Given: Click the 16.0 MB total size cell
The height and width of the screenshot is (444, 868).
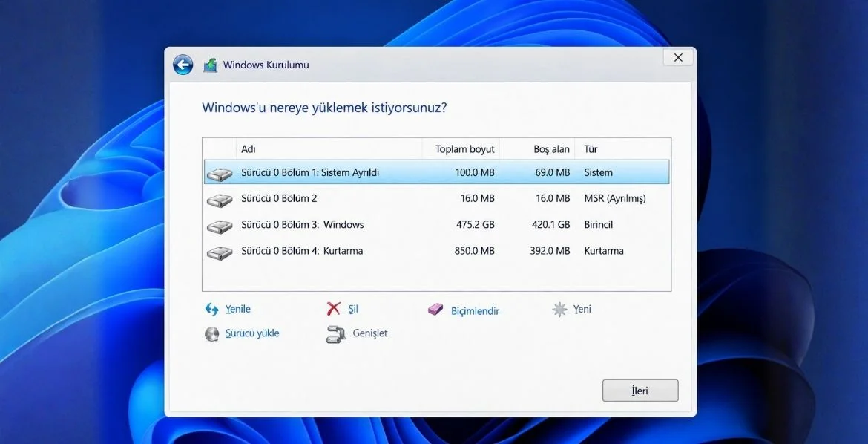Looking at the screenshot, I should pos(477,198).
